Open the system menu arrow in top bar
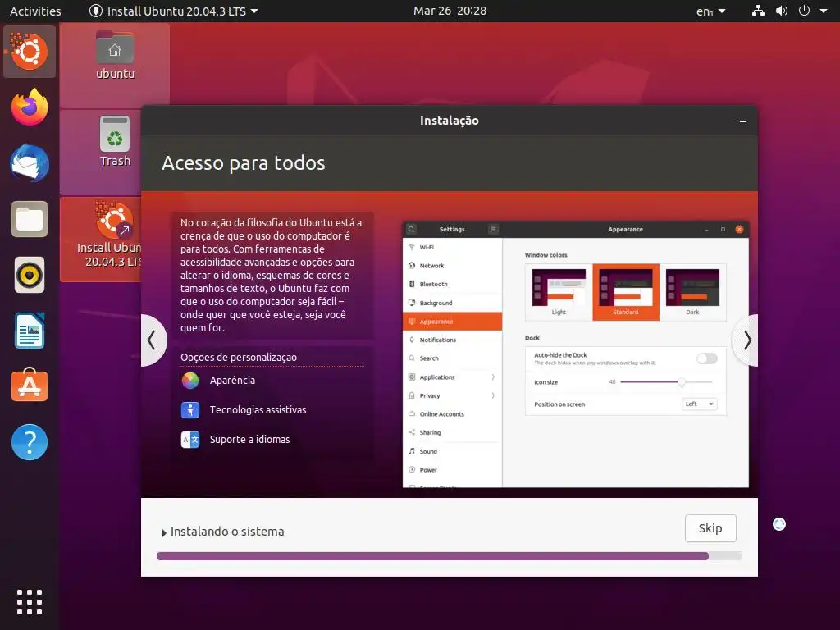This screenshot has width=840, height=630. point(824,11)
